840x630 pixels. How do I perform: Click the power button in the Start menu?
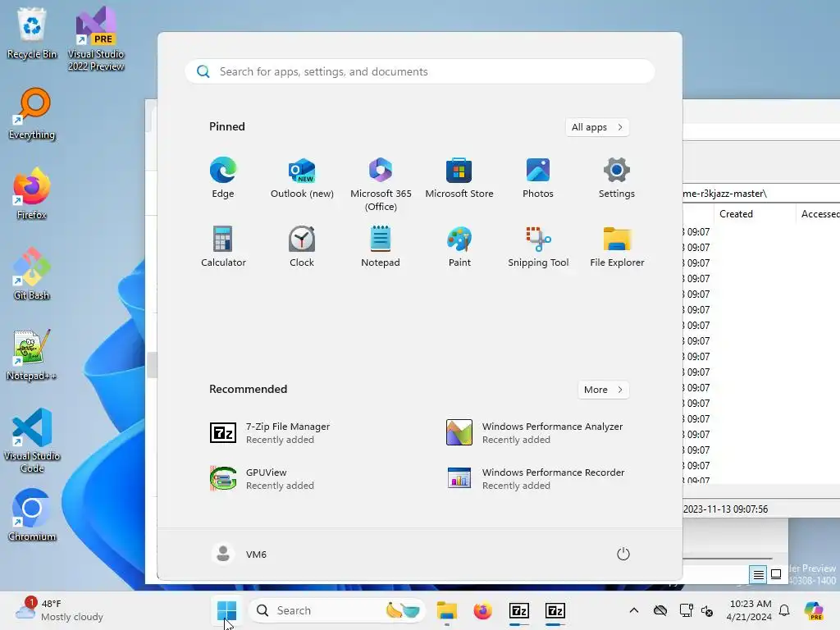coord(623,554)
